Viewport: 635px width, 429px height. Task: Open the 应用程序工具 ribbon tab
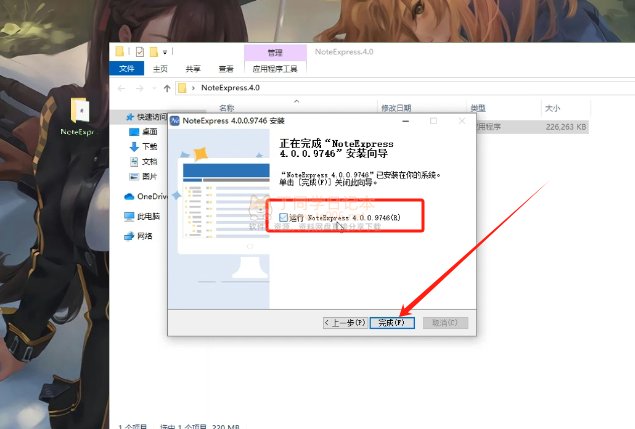[275, 69]
